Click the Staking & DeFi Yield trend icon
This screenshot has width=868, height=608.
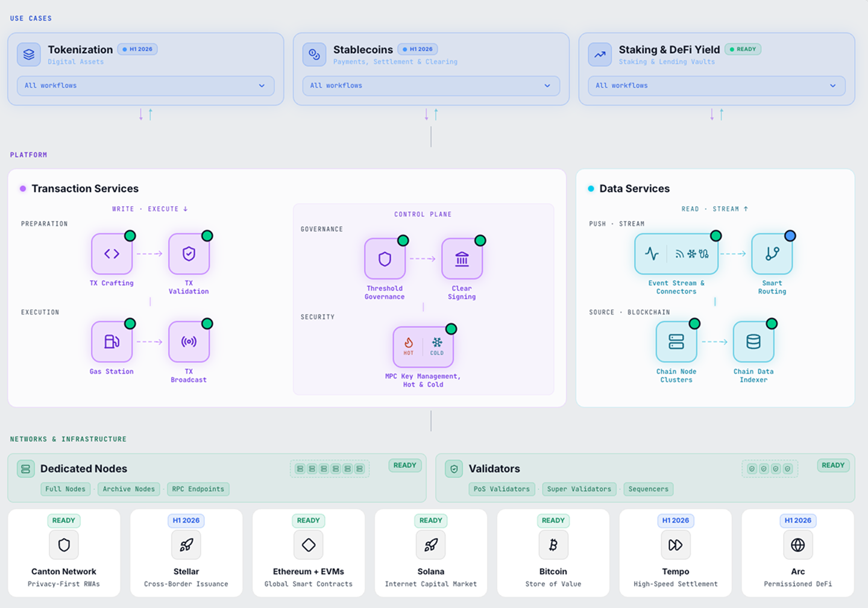coord(600,54)
